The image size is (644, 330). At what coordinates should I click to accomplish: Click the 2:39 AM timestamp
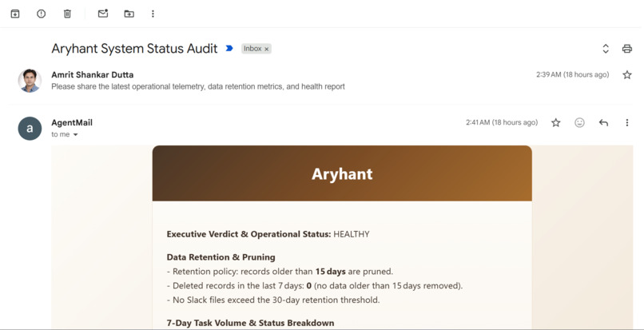coord(573,75)
